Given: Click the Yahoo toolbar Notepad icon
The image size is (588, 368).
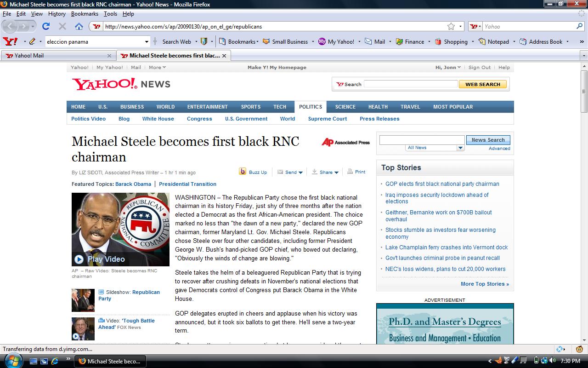Looking at the screenshot, I should 482,41.
